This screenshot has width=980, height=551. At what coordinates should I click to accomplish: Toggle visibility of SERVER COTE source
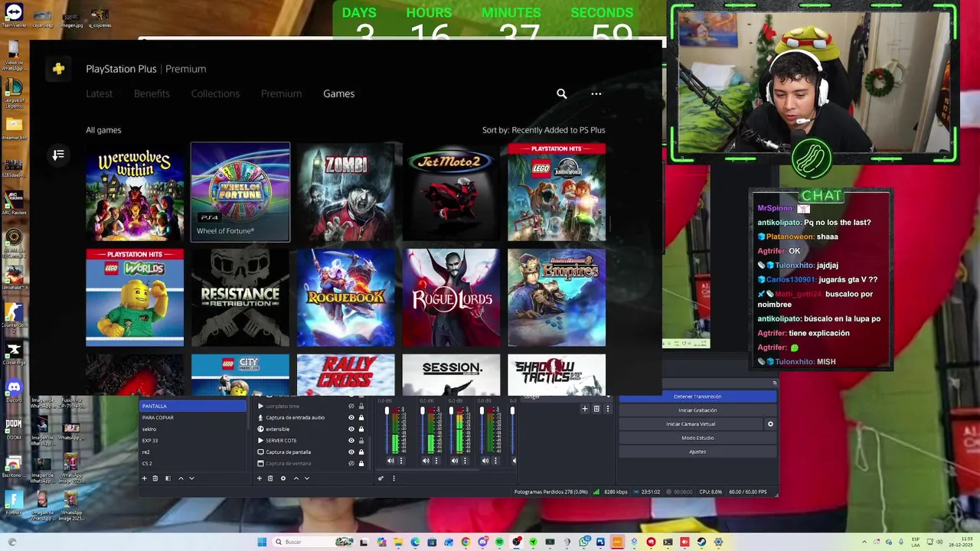coord(351,441)
